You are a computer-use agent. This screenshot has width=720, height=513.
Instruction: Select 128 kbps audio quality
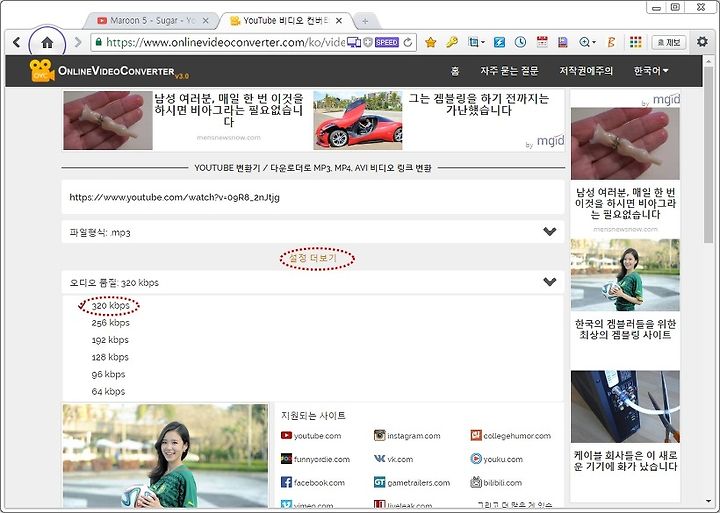110,357
